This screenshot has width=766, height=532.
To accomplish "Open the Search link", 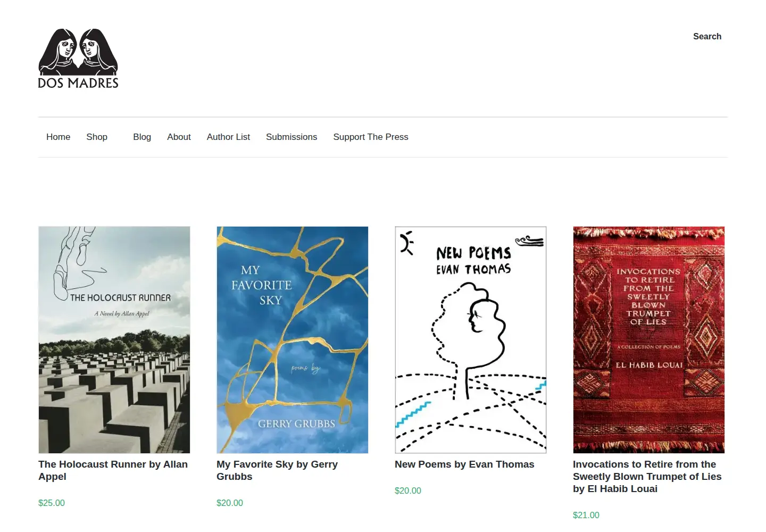I will pos(707,36).
